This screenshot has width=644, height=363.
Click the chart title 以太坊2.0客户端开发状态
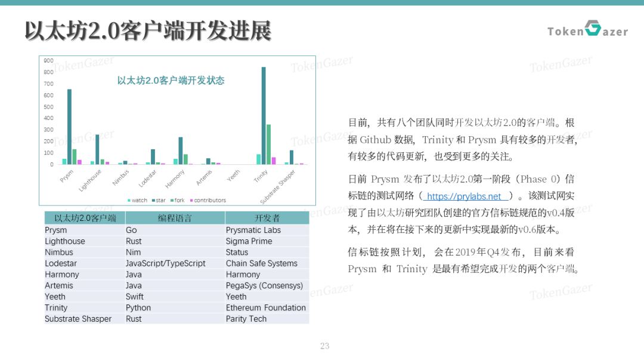pos(171,80)
